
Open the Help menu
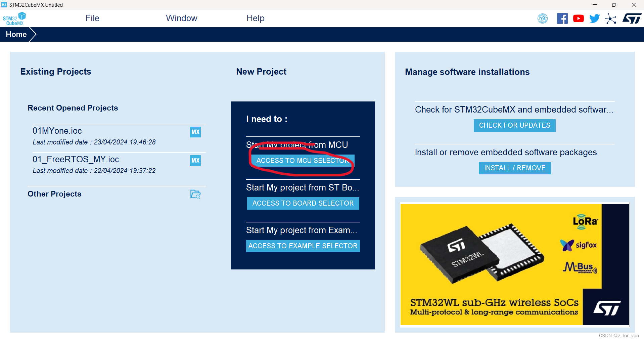click(x=255, y=18)
